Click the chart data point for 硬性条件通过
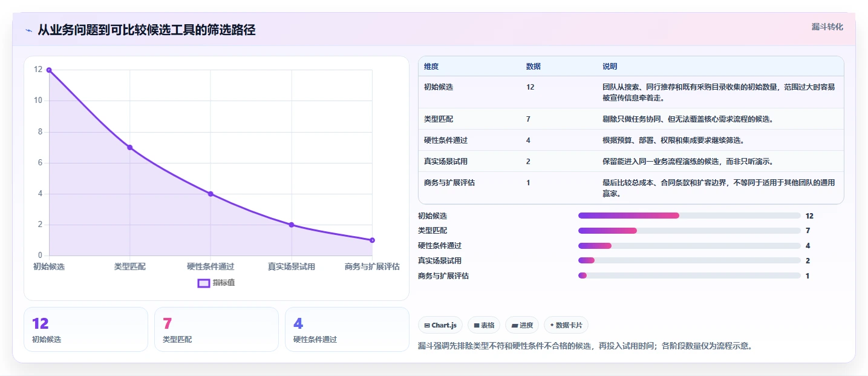The image size is (868, 376). pos(210,194)
